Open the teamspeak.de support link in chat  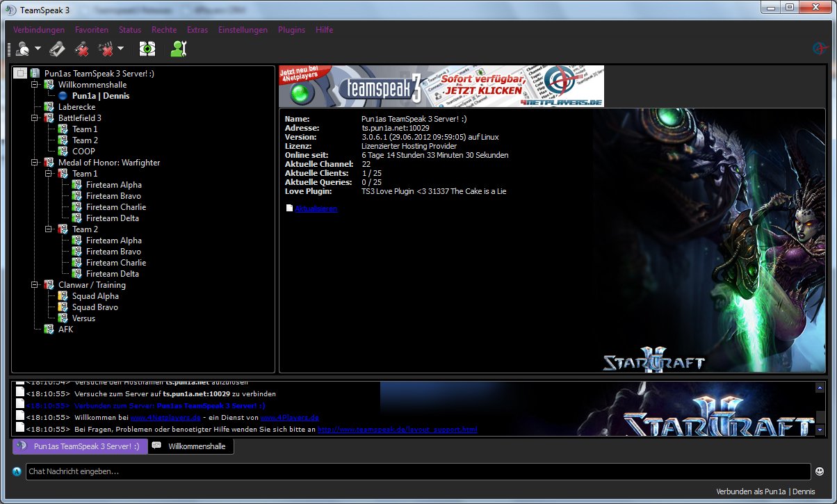(x=397, y=430)
